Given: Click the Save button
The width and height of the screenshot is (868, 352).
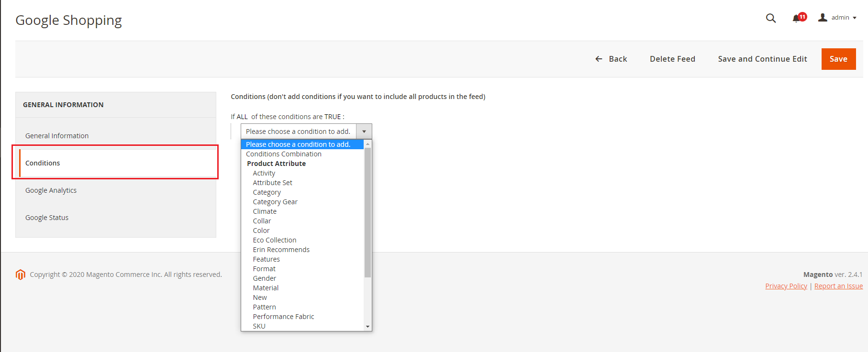Looking at the screenshot, I should pos(838,59).
